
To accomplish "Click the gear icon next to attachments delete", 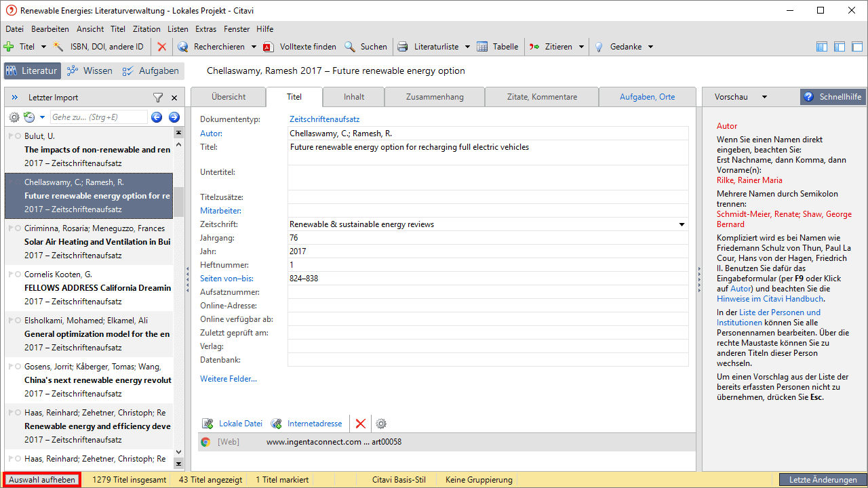I will tap(381, 424).
